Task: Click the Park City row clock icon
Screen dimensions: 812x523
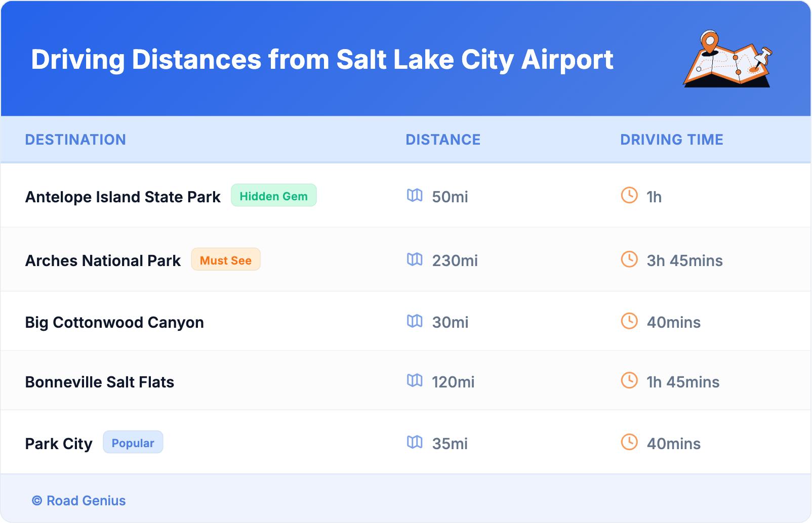Action: point(629,442)
